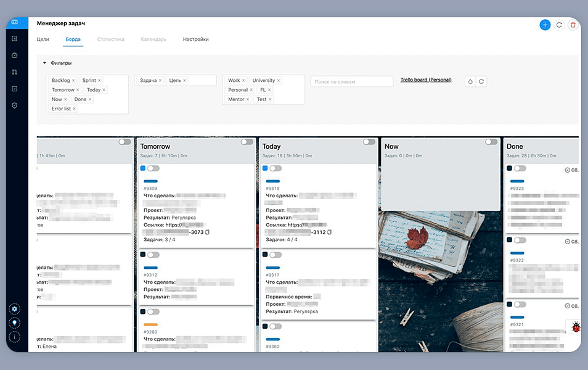
Task: Remove the Mentor label tag
Action: coord(248,99)
